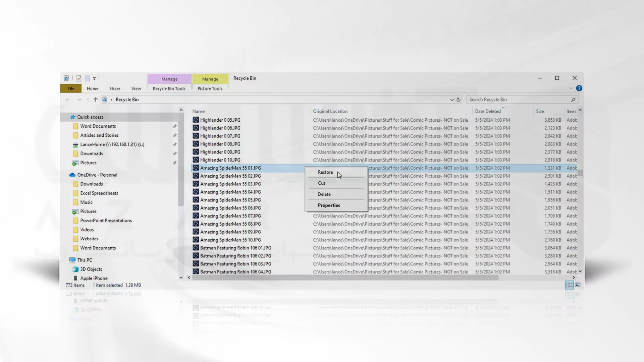This screenshot has height=362, width=644.
Task: Open the Music folder
Action: (86, 202)
